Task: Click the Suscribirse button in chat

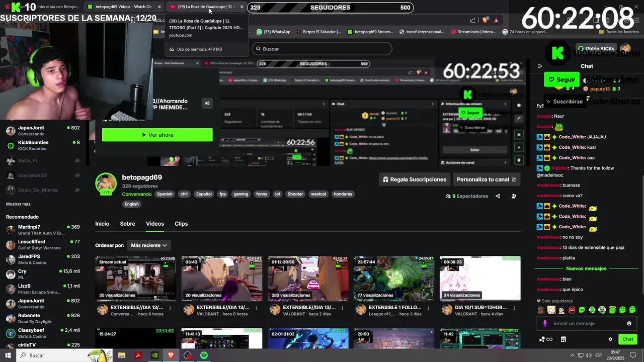Action: pos(564,101)
